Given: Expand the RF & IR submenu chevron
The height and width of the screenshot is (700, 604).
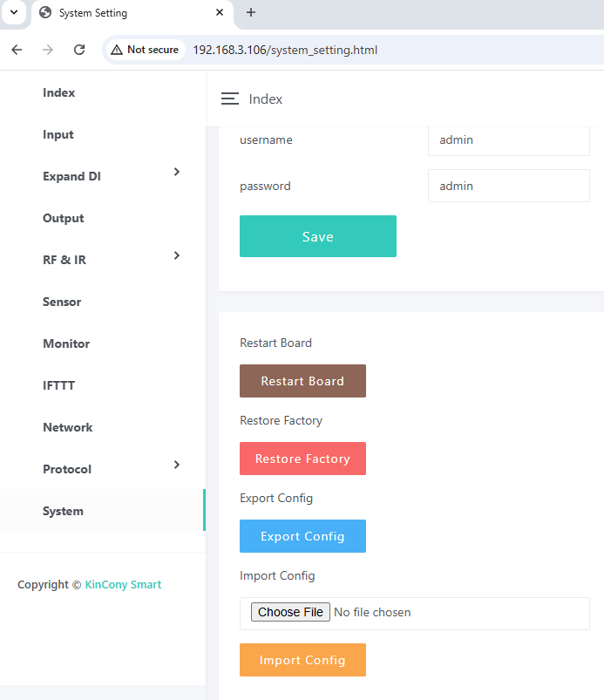Looking at the screenshot, I should point(177,255).
